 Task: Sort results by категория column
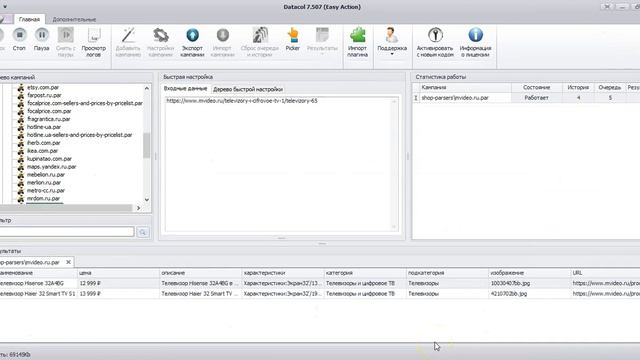[x=365, y=273]
